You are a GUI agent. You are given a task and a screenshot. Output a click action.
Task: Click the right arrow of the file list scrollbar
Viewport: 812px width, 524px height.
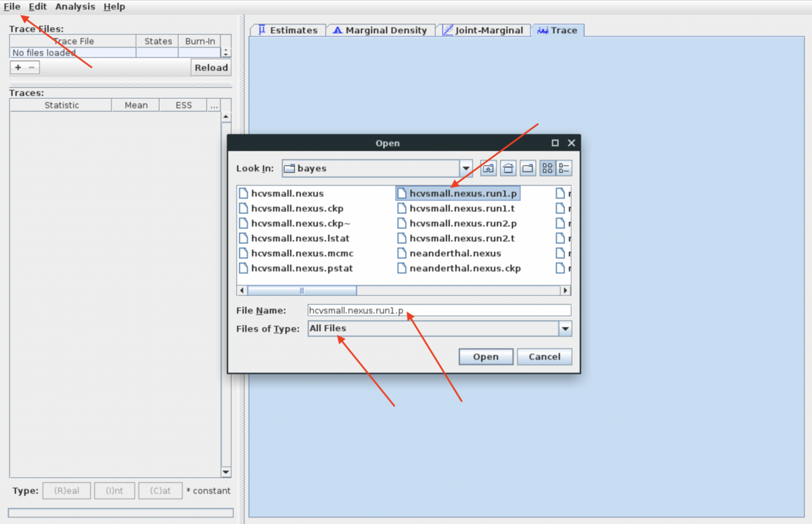(x=566, y=290)
